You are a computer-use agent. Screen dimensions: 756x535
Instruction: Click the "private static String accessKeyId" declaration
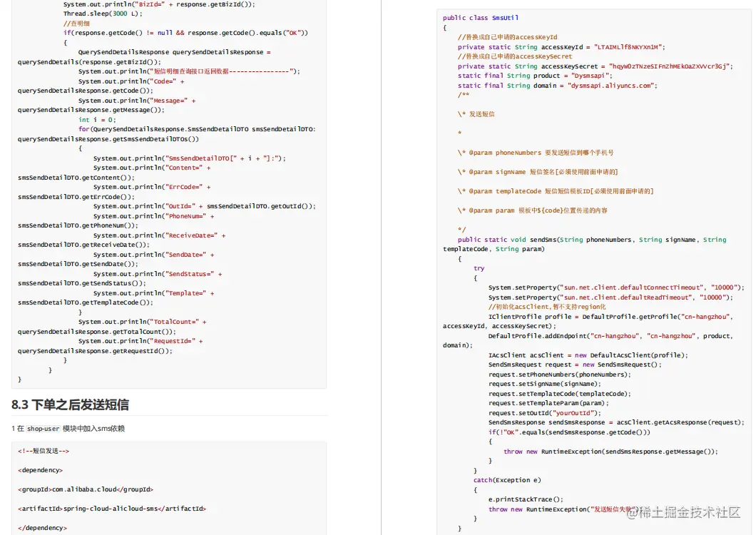pyautogui.click(x=561, y=47)
